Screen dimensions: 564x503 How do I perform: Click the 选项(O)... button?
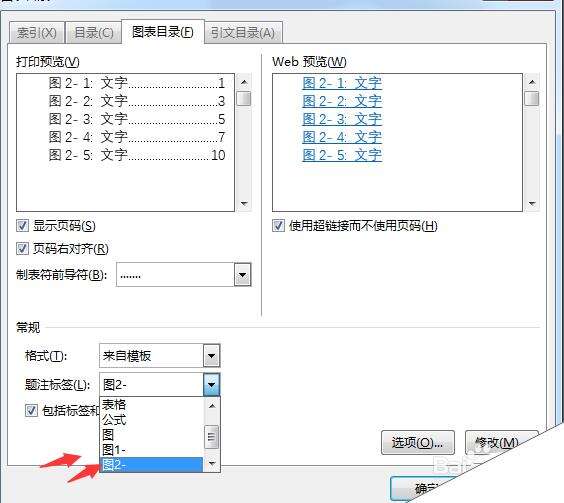[418, 443]
